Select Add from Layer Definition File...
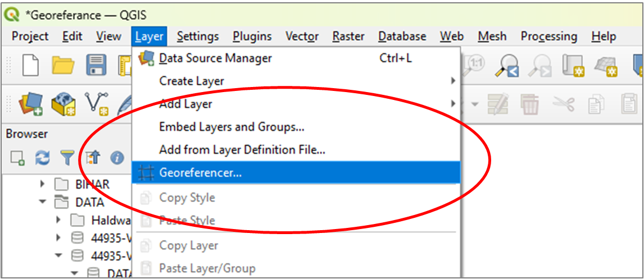 (296, 150)
